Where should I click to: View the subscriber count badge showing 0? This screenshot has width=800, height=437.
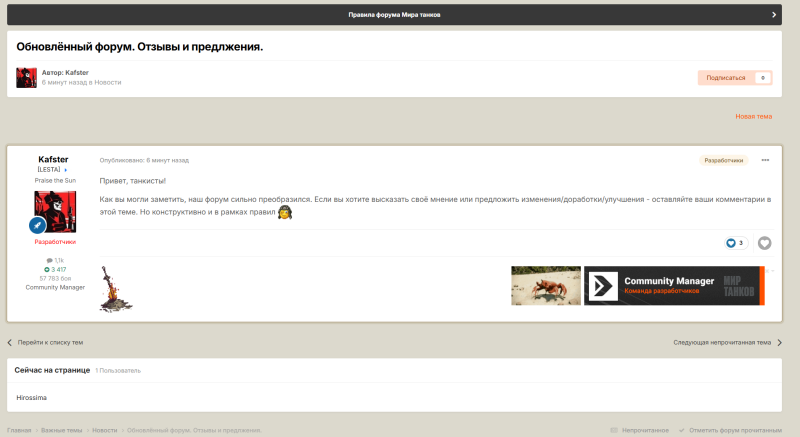763,78
